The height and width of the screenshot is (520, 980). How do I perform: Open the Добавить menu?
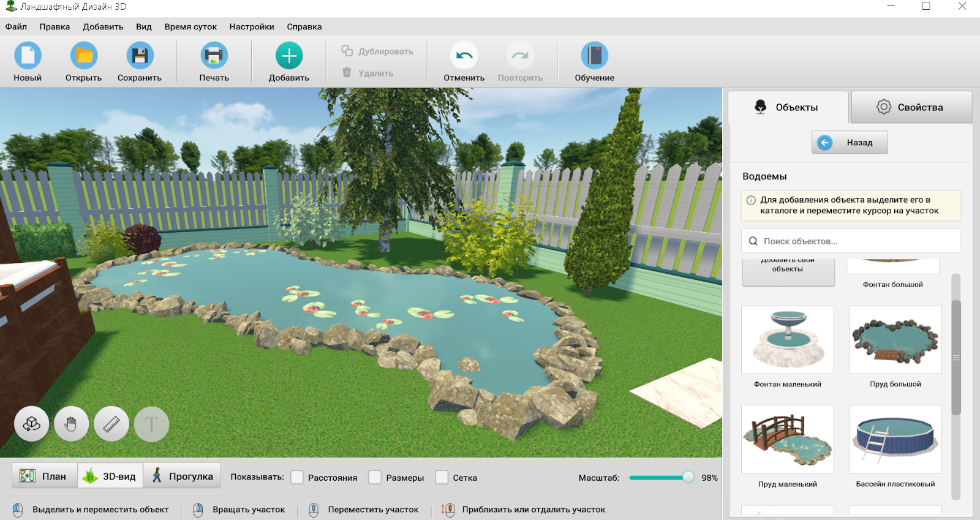103,26
